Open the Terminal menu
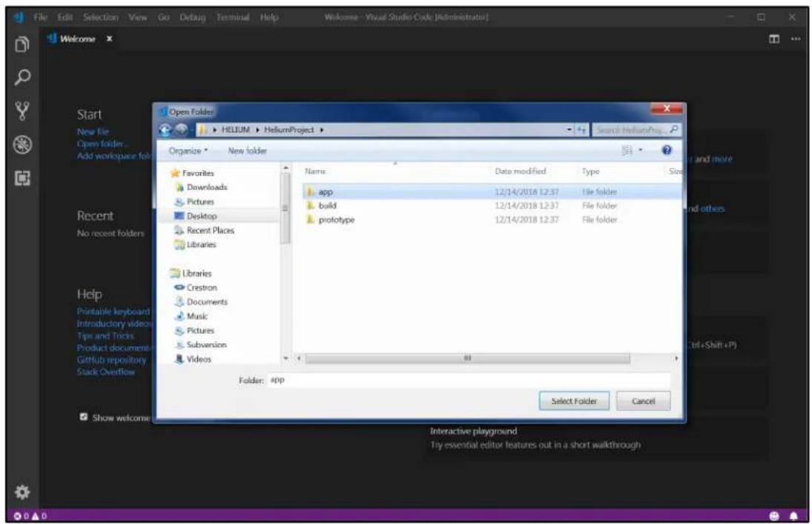 click(233, 17)
